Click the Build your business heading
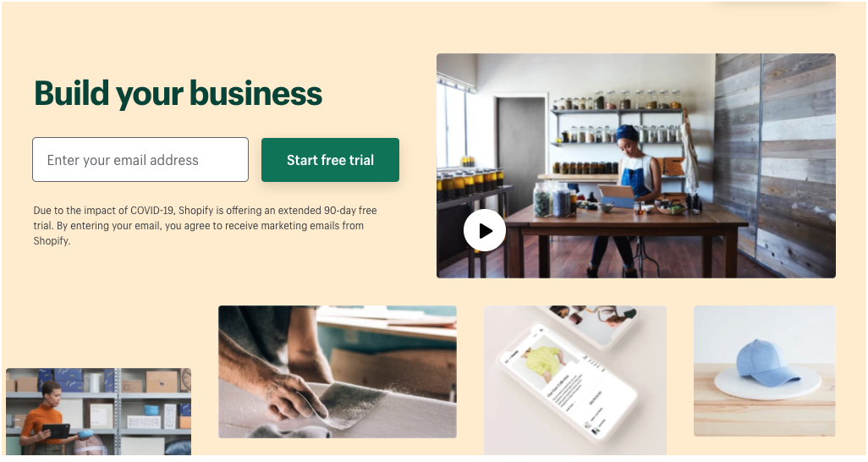This screenshot has width=868, height=462. pyautogui.click(x=178, y=93)
